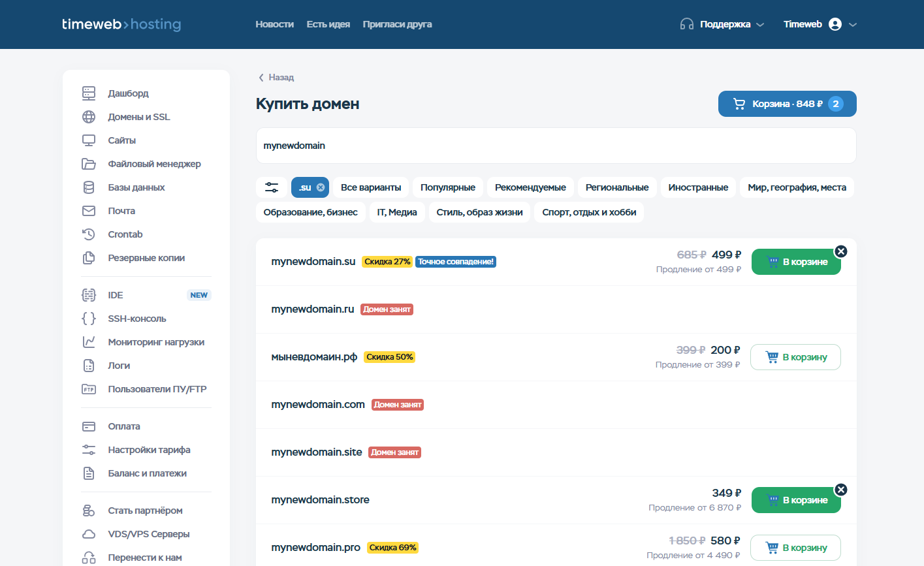Click the clock icon for Crontab
The height and width of the screenshot is (566, 924).
pos(89,234)
